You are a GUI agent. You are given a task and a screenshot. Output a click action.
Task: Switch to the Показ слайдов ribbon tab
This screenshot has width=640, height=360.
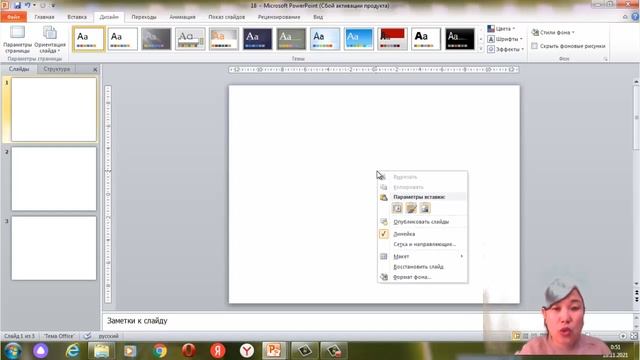point(227,17)
